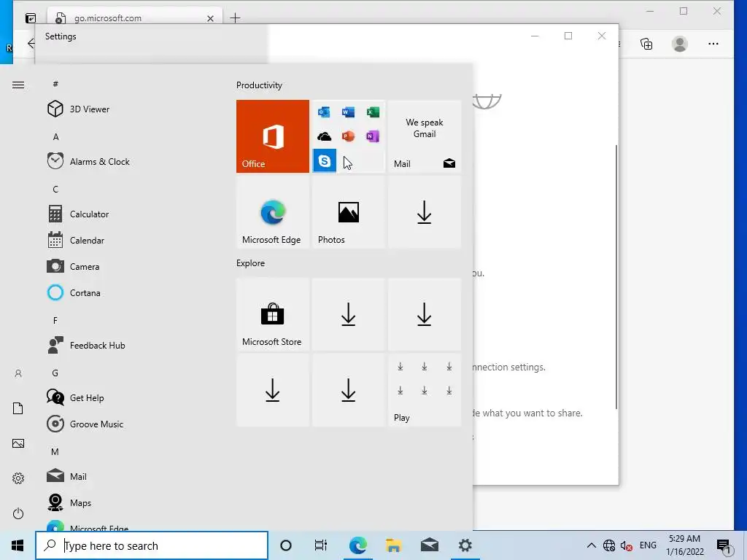747x560 pixels.
Task: Select the go.microsoft.com browser tab
Action: coord(134,18)
